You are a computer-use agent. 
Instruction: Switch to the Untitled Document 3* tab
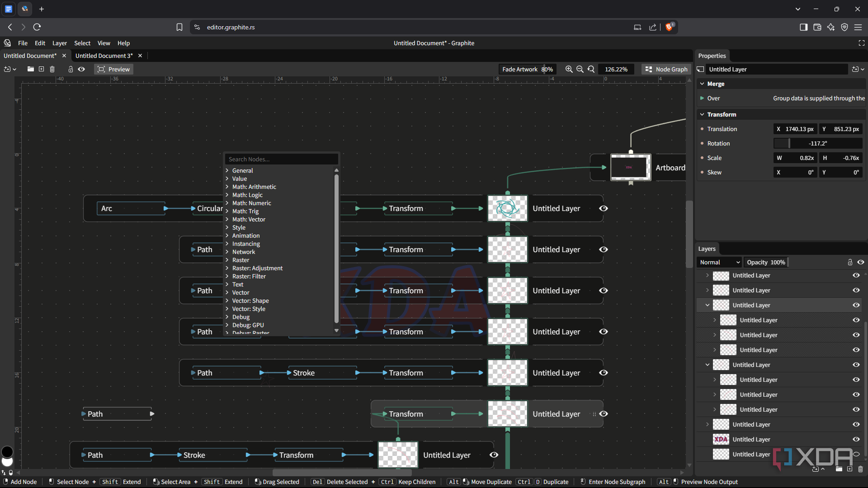(104, 56)
